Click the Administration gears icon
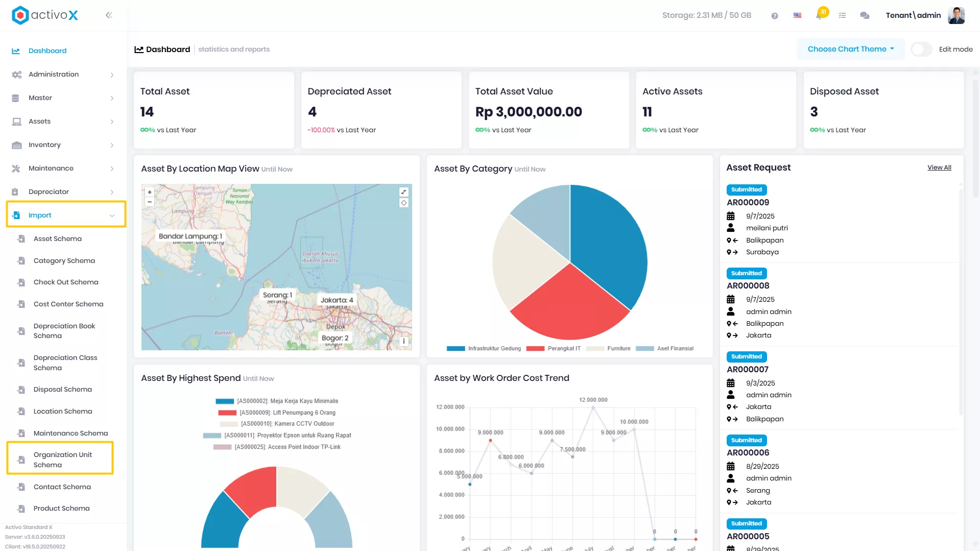Screen dimensions: 980x551 click(16, 75)
